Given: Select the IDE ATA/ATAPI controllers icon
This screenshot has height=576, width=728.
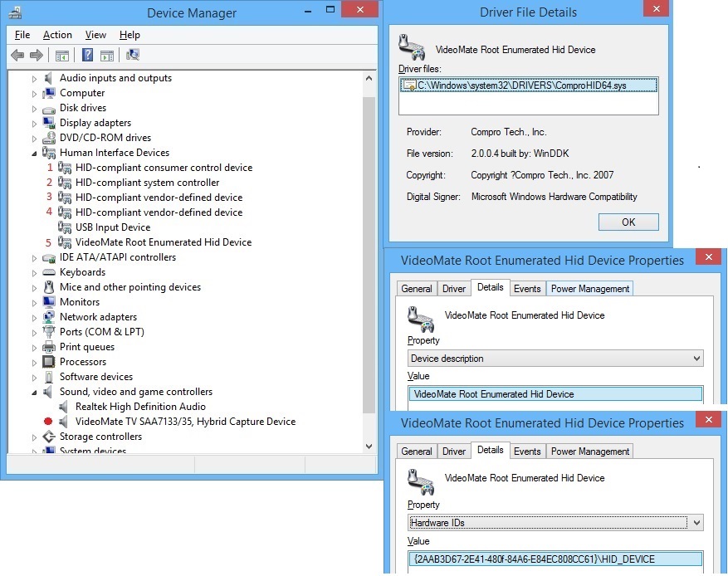Looking at the screenshot, I should coord(49,257).
